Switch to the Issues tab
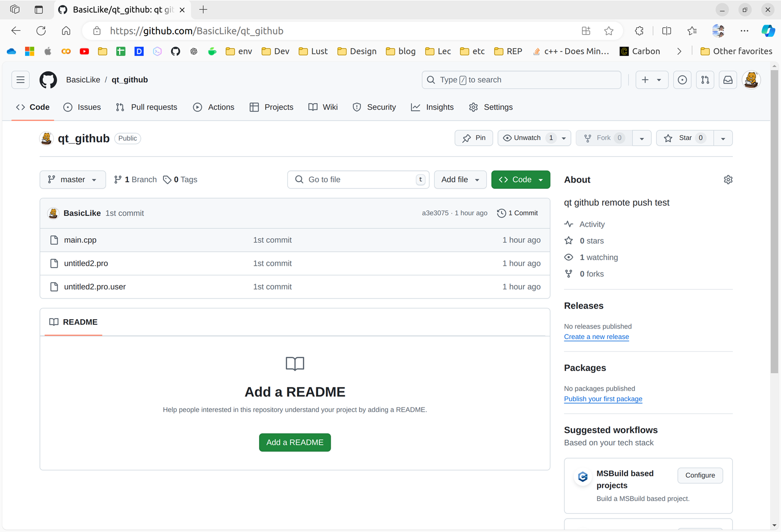This screenshot has height=532, width=781. pyautogui.click(x=82, y=107)
